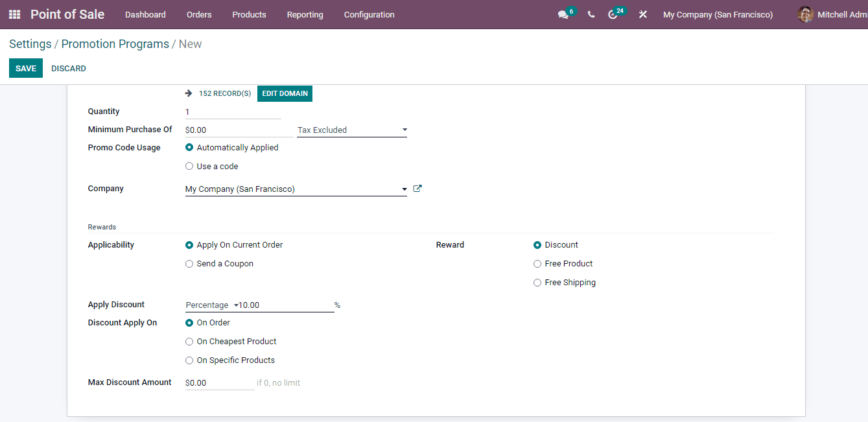Click the developer tools wrench icon
Viewport: 868px width, 422px height.
pos(642,14)
